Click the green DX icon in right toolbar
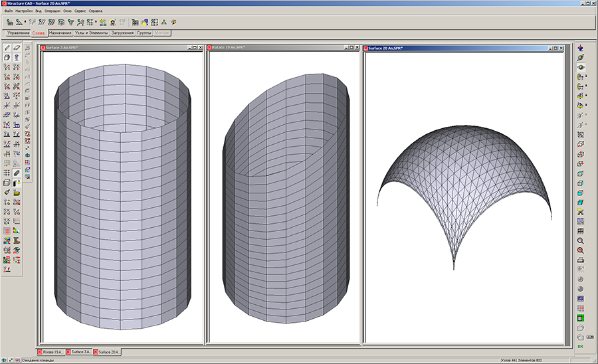 (x=580, y=347)
